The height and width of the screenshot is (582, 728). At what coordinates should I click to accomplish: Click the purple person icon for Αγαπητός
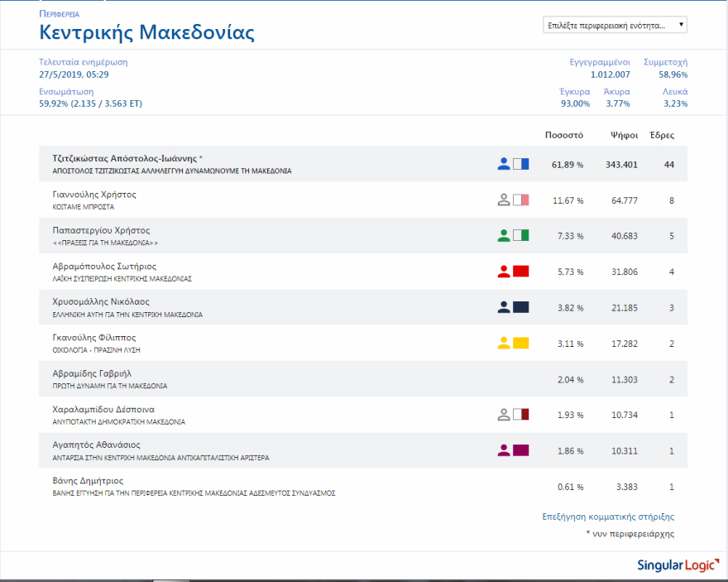pos(504,450)
